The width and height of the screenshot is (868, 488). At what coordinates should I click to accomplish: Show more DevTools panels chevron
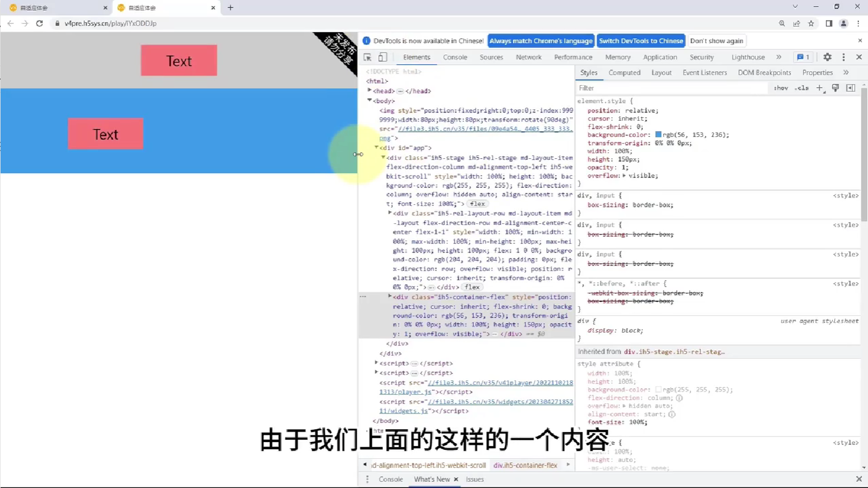[x=779, y=57]
